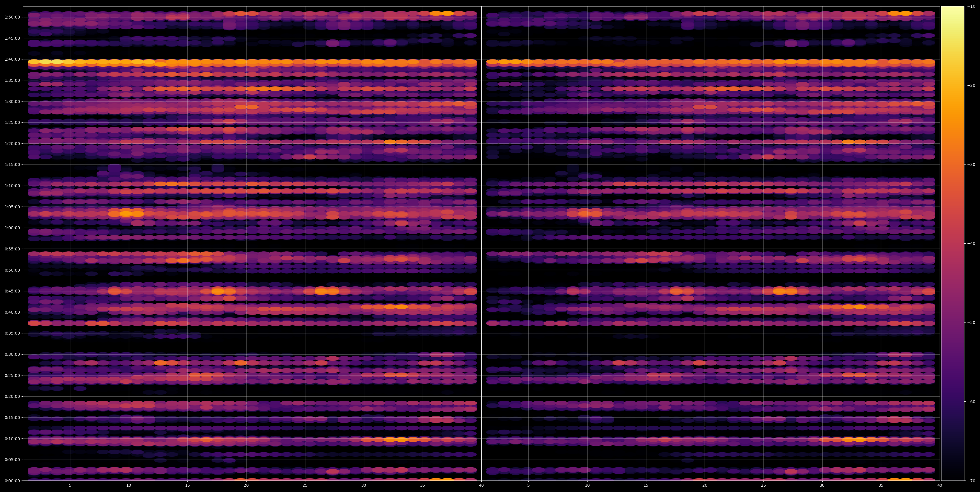Click x-axis tick 40 under the left heatmap
The height and width of the screenshot is (492, 980).
[481, 486]
